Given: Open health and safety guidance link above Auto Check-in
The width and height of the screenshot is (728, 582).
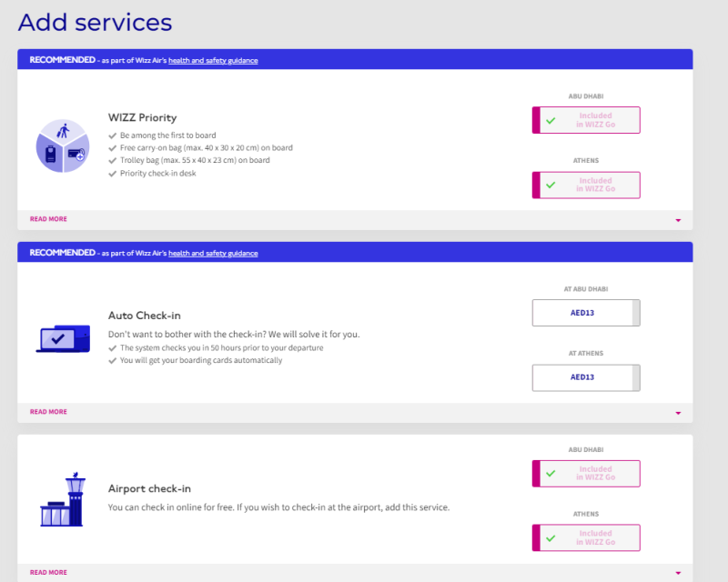Looking at the screenshot, I should [x=213, y=253].
